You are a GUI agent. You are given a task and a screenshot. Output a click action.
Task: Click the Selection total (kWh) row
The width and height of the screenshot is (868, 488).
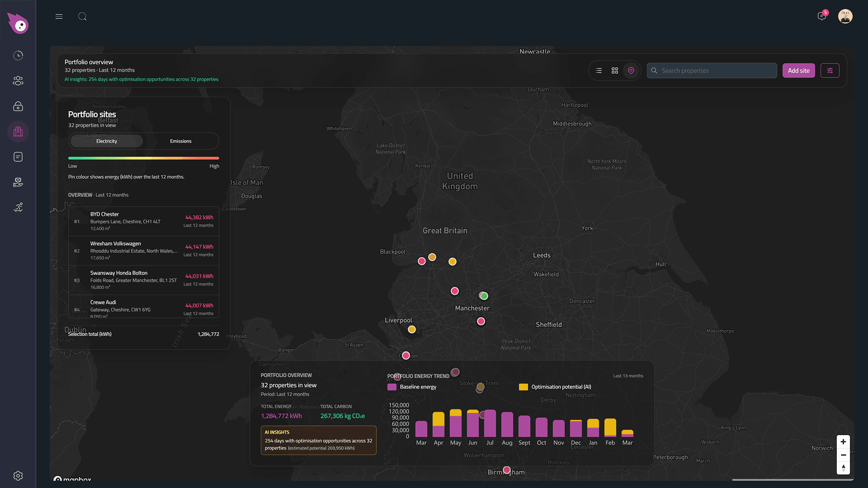tap(144, 334)
